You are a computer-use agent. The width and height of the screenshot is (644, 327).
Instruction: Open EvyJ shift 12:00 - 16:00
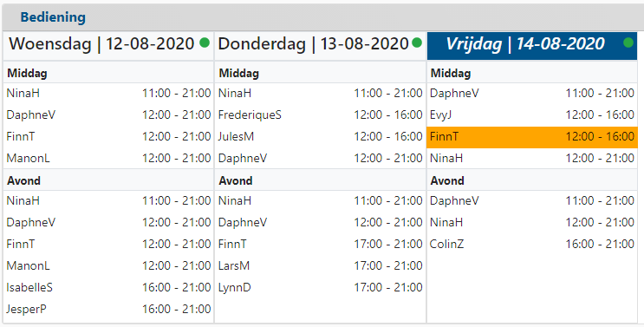tap(532, 115)
